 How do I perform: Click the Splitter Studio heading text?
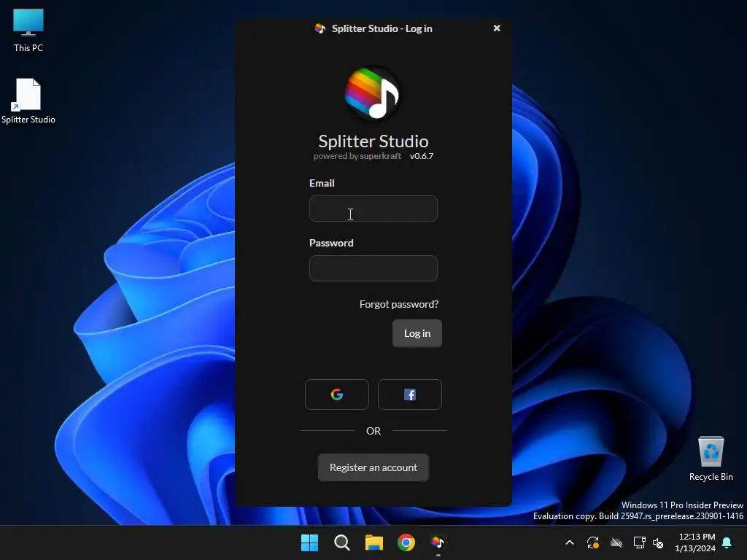373,141
